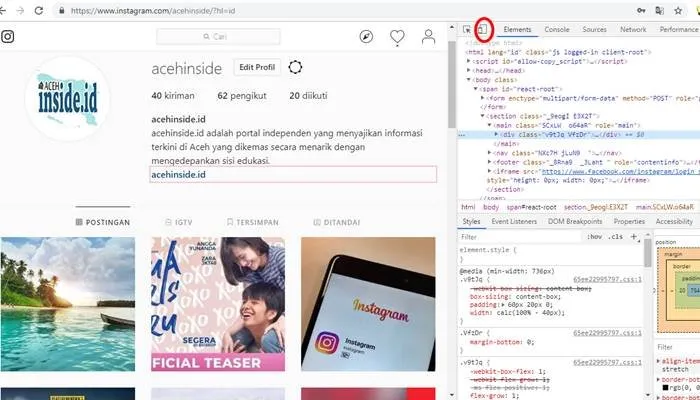Click the Instagram camera logo
The height and width of the screenshot is (400, 700).
point(8,36)
